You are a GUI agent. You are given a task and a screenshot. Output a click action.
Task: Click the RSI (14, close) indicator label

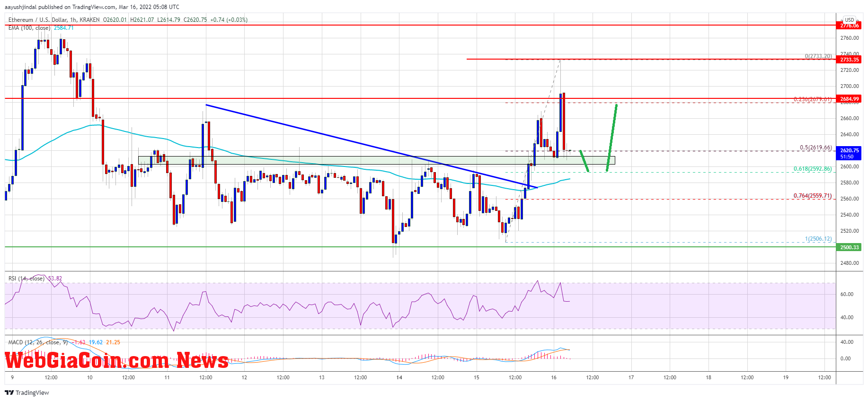click(27, 279)
